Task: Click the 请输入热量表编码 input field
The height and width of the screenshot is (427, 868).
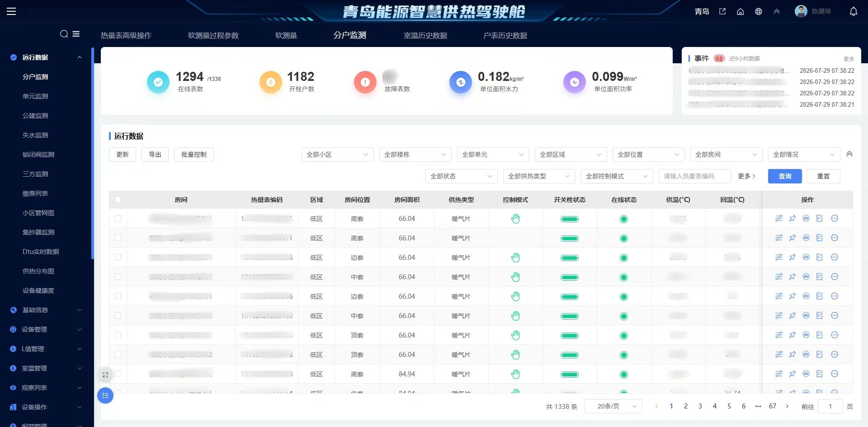Action: (695, 176)
